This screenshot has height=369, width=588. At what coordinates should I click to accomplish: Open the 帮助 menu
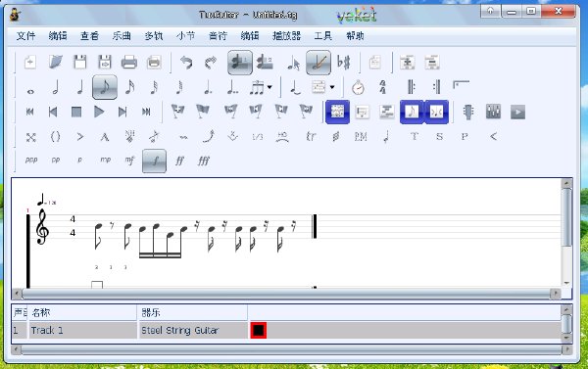(355, 36)
